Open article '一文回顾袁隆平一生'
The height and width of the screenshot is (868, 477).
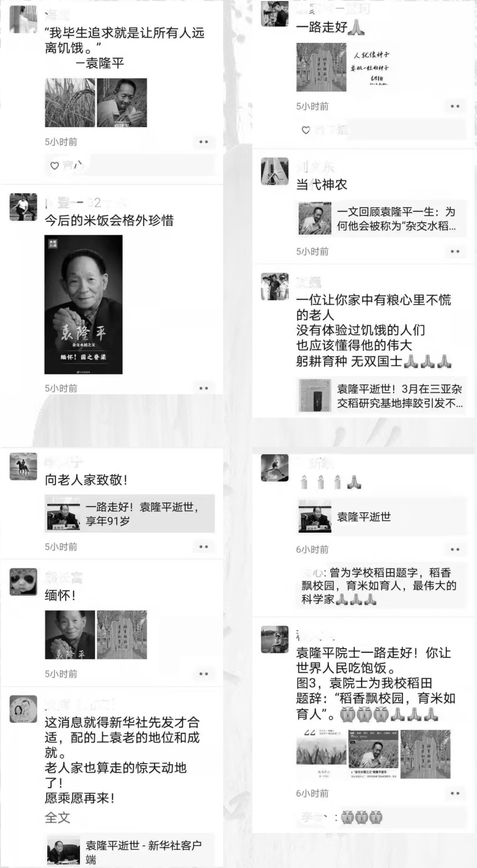(381, 219)
